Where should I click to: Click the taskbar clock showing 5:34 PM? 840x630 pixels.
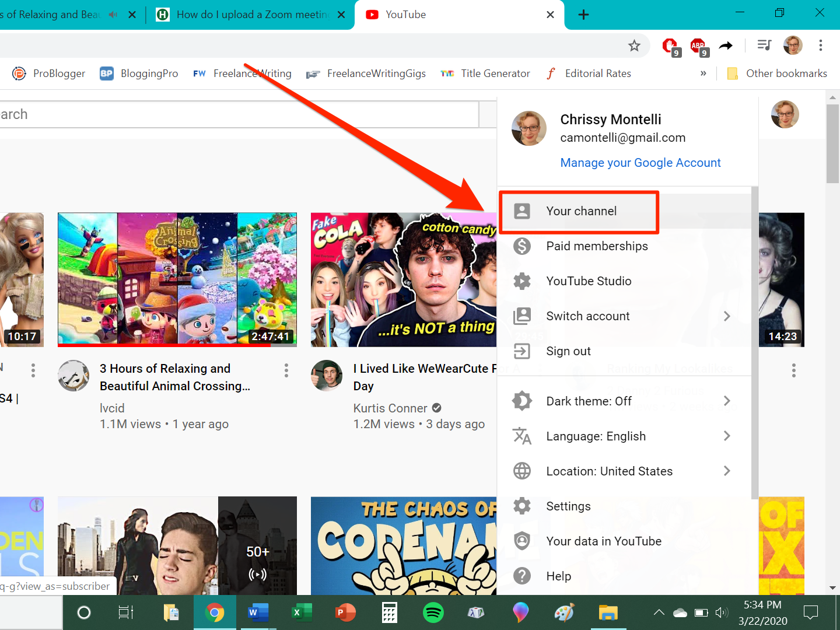tap(763, 612)
